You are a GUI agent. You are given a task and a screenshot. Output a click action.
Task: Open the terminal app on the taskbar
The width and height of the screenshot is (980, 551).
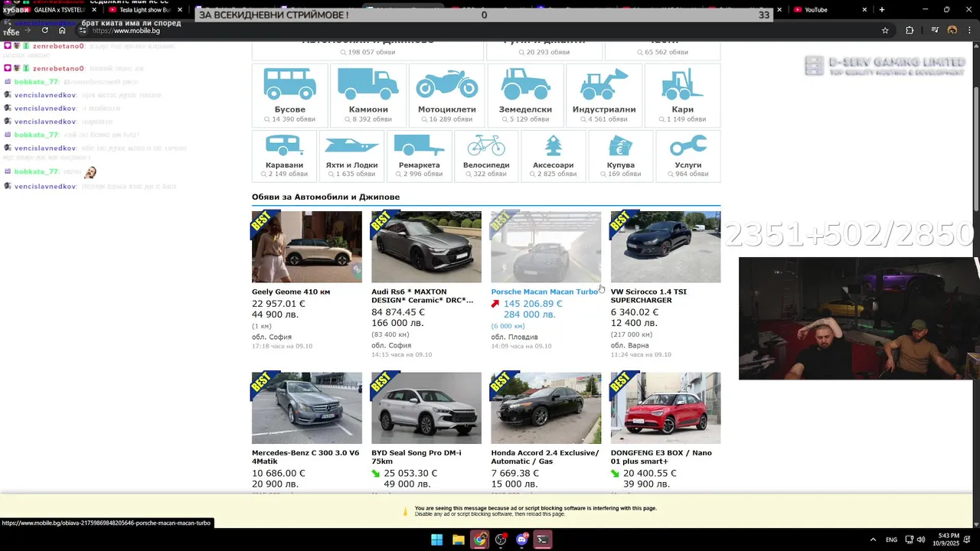[x=543, y=540]
